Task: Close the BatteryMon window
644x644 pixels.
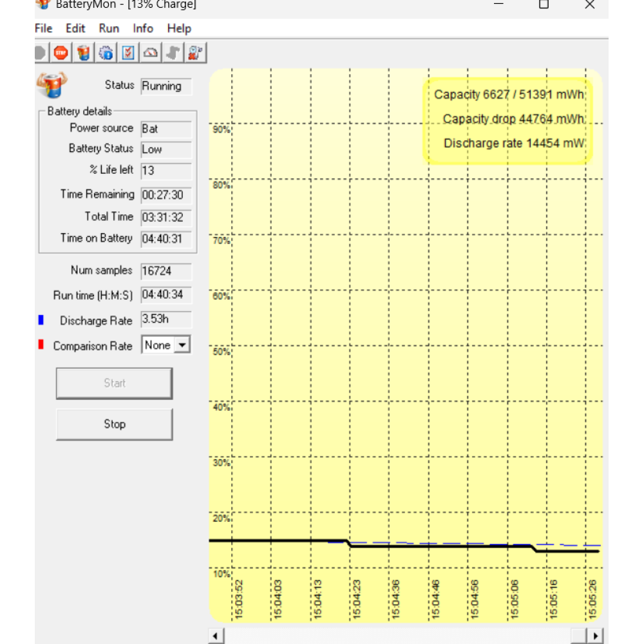Action: tap(590, 5)
